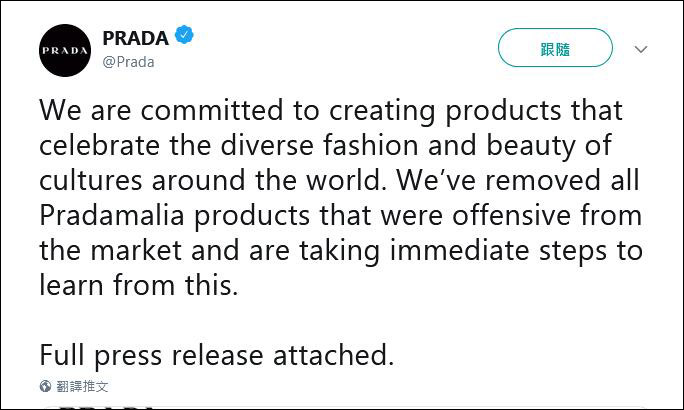The height and width of the screenshot is (410, 684).
Task: Open the PRADA display name link
Action: tap(135, 38)
